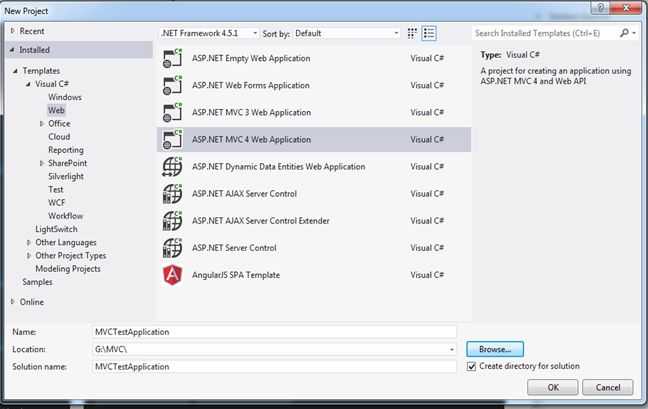Select the Modeling Projects category

click(68, 269)
